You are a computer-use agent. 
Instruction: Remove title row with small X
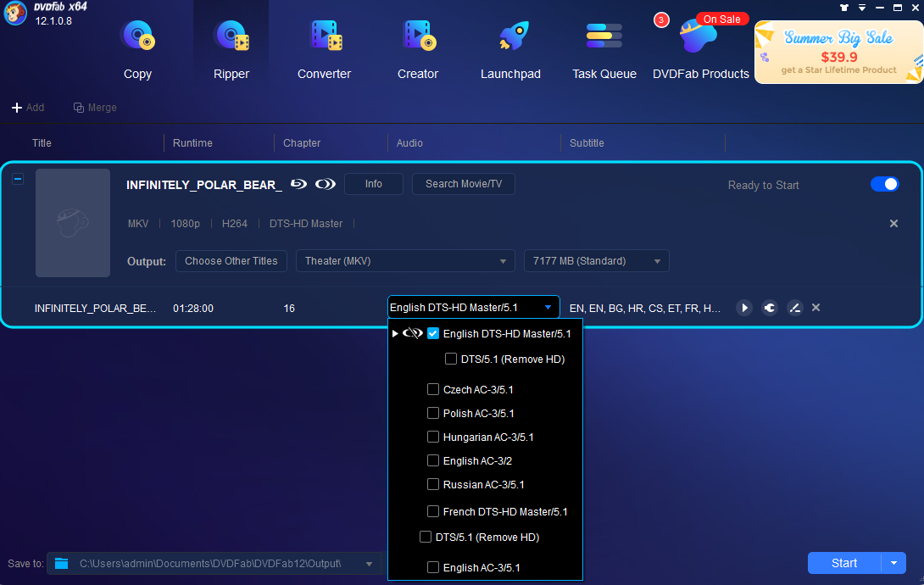pos(815,308)
